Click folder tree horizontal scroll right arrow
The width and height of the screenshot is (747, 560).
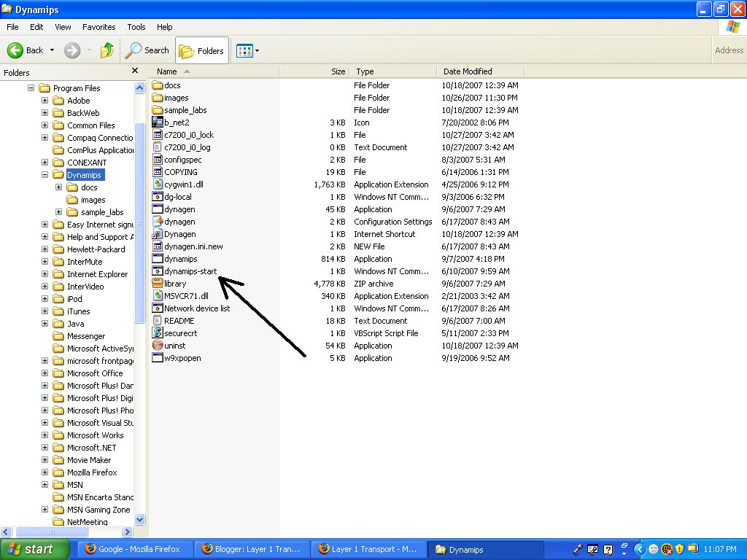(127, 532)
